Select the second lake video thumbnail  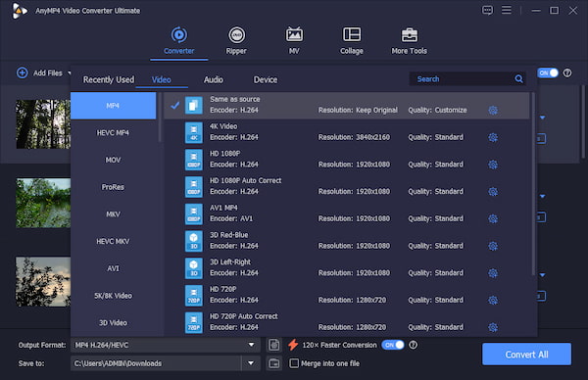coord(43,203)
